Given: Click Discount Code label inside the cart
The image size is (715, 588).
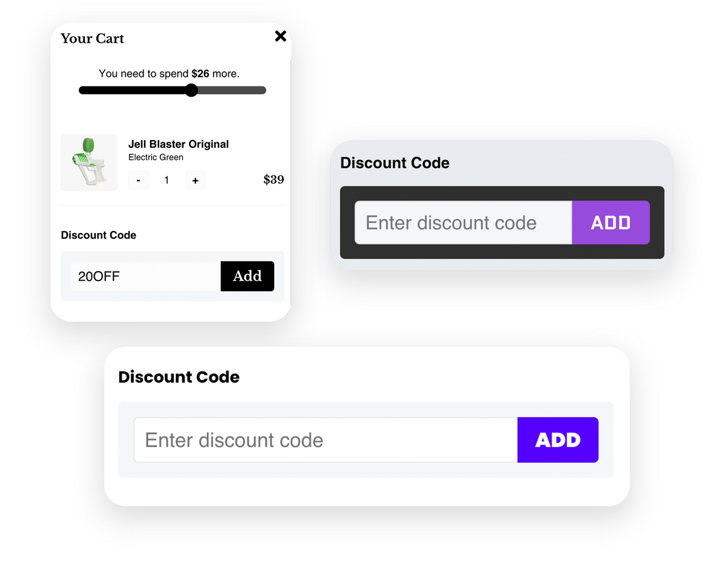Looking at the screenshot, I should pos(98,235).
